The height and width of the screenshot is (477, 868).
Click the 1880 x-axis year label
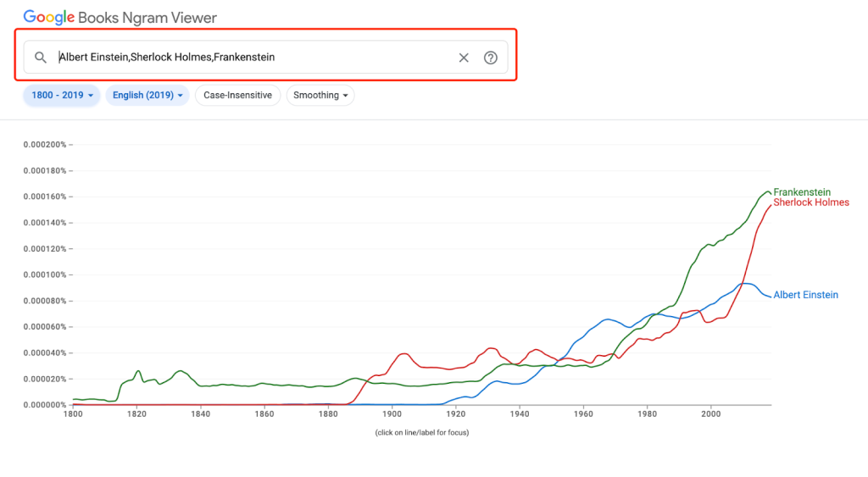coord(328,414)
